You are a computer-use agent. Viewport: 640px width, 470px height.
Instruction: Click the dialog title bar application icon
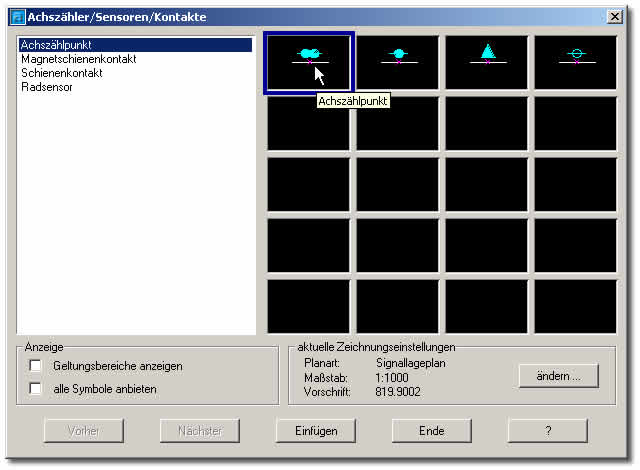[x=18, y=17]
